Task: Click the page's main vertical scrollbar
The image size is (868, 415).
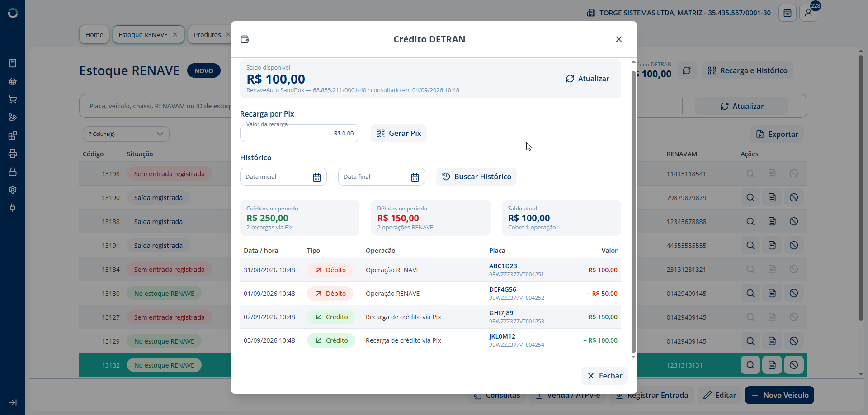Action: [861, 187]
